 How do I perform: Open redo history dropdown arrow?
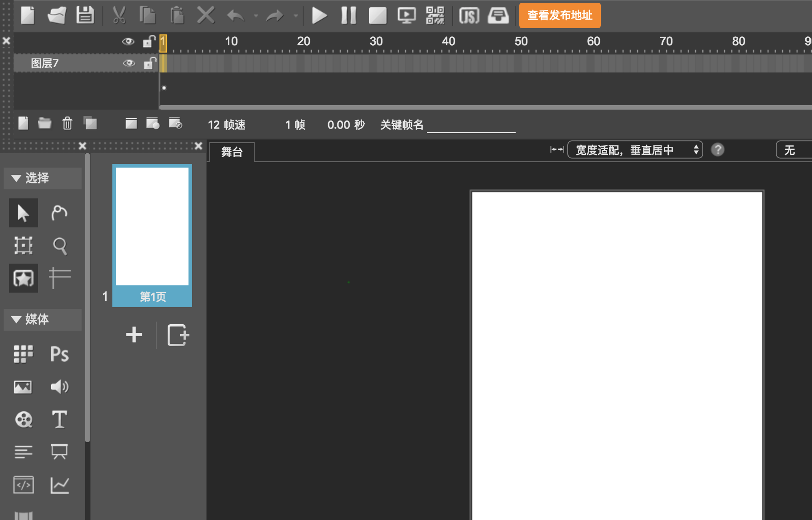tap(295, 16)
